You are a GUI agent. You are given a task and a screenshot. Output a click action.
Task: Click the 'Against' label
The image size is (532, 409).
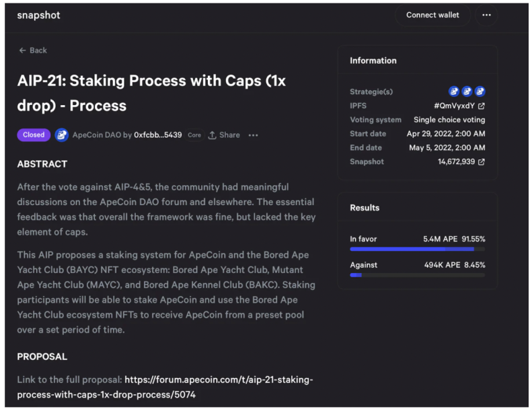(x=363, y=265)
